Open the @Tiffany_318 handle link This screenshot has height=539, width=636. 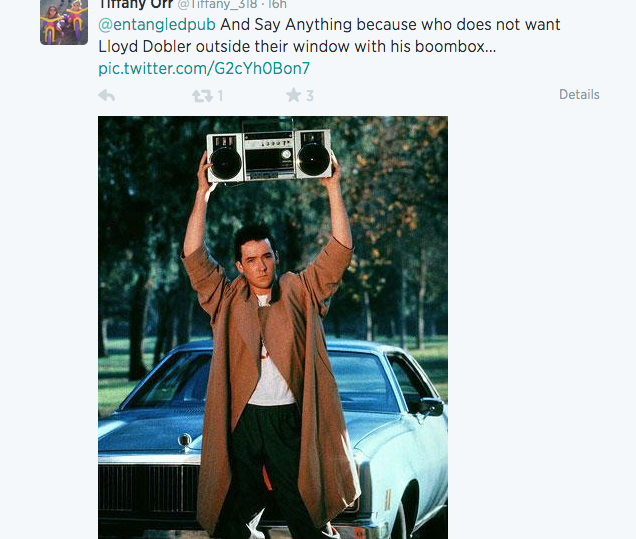coord(216,4)
